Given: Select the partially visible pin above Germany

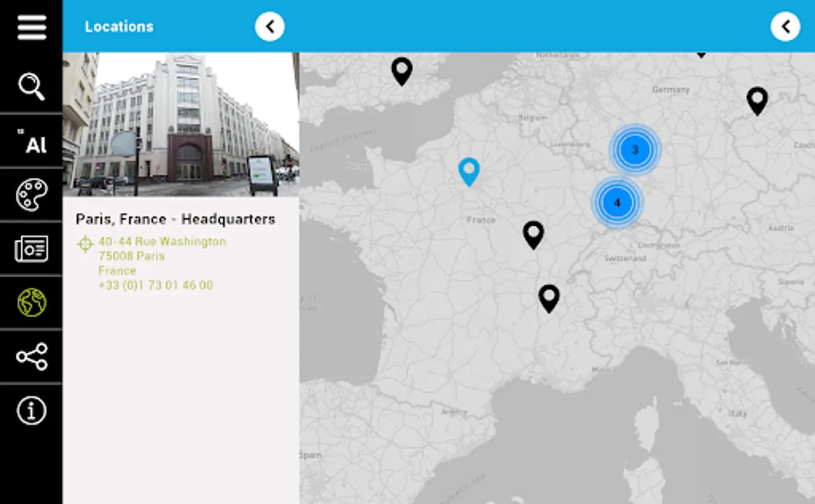Looking at the screenshot, I should [x=701, y=54].
